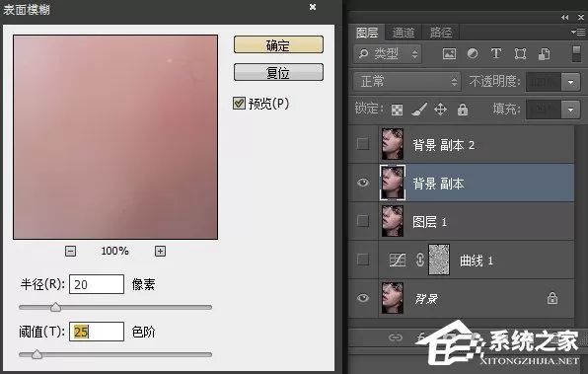Screen dimensions: 588x374
Task: Open the layers panel flyout menu
Action: 578,33
